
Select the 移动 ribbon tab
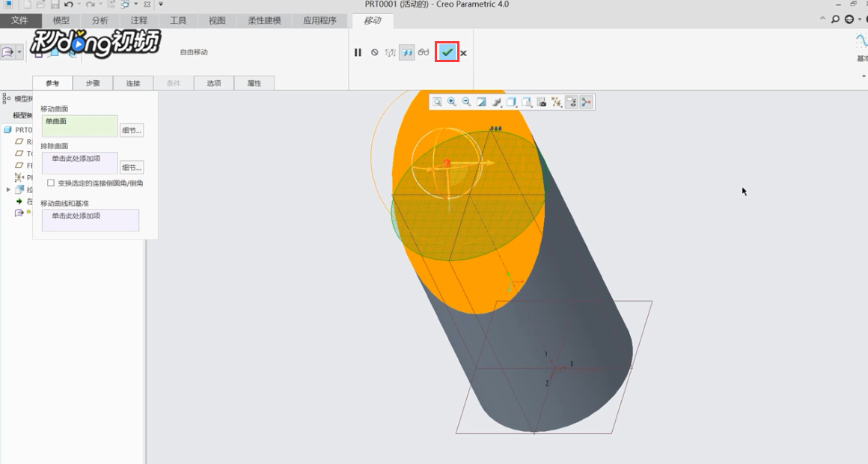tap(372, 20)
